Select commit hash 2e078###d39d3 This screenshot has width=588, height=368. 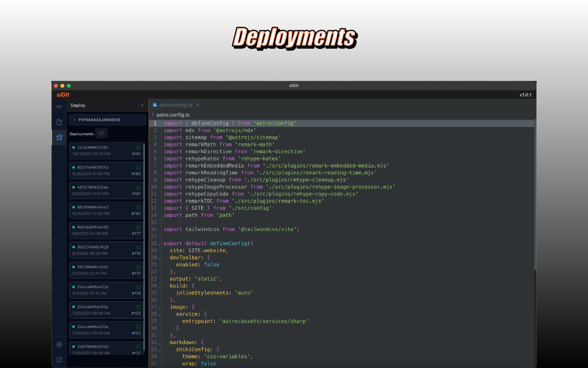93,347
